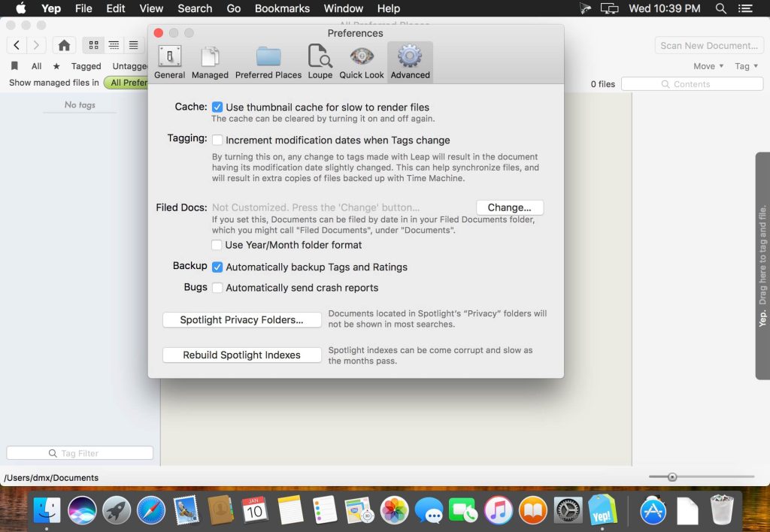
Task: Switch to the Managed preferences pane
Action: pos(210,62)
